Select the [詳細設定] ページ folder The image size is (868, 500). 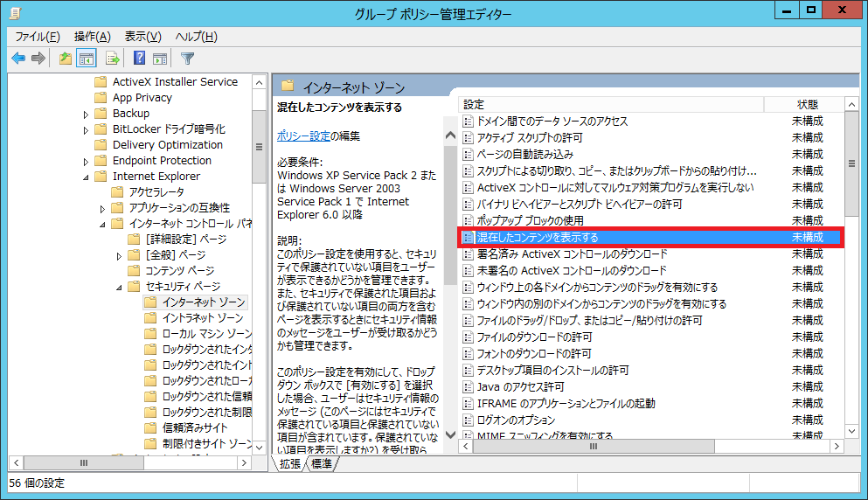tap(186, 240)
